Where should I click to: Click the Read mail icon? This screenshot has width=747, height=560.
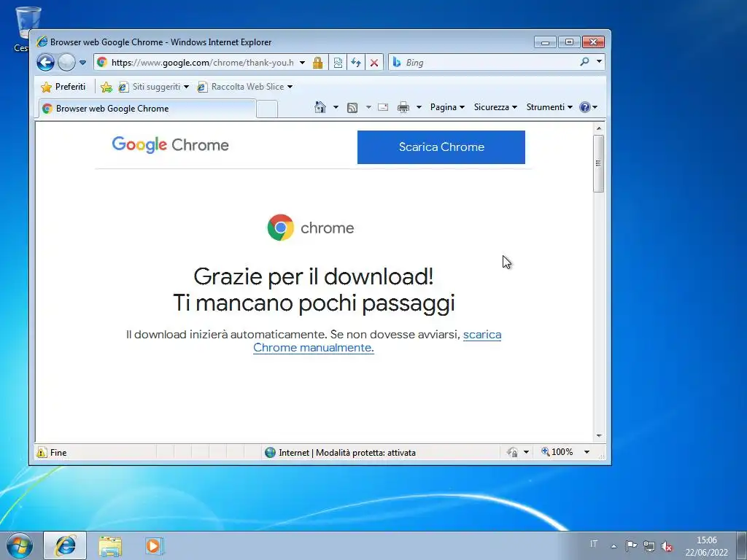click(383, 107)
